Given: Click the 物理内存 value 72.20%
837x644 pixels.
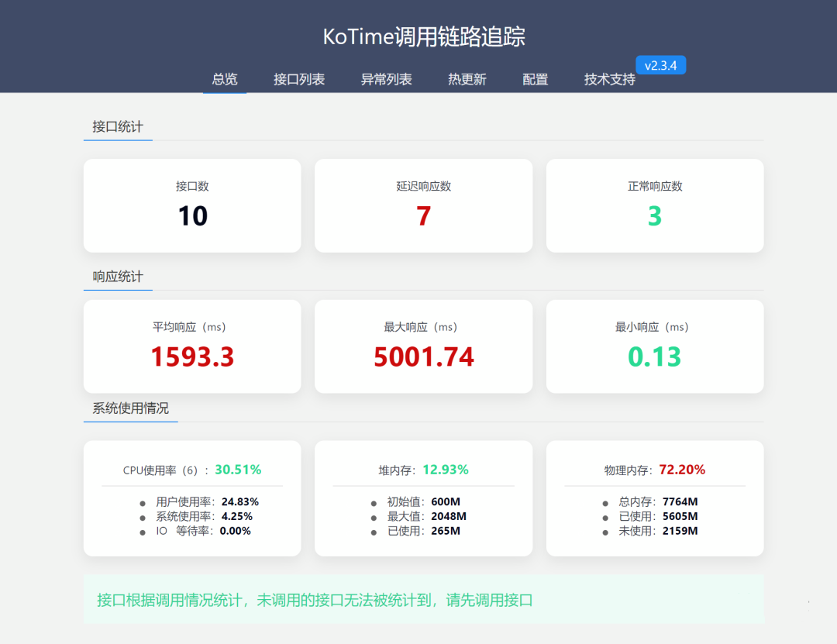Looking at the screenshot, I should tap(680, 470).
